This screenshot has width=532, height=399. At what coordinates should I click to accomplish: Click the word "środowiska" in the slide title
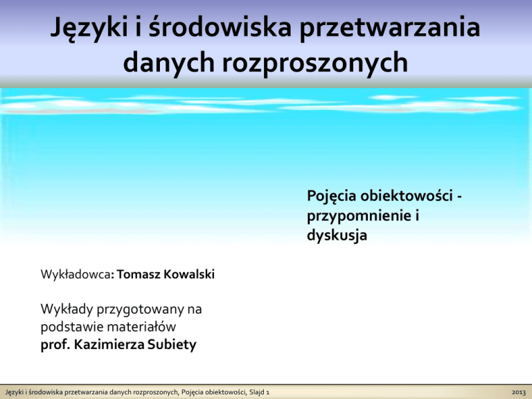pyautogui.click(x=216, y=30)
